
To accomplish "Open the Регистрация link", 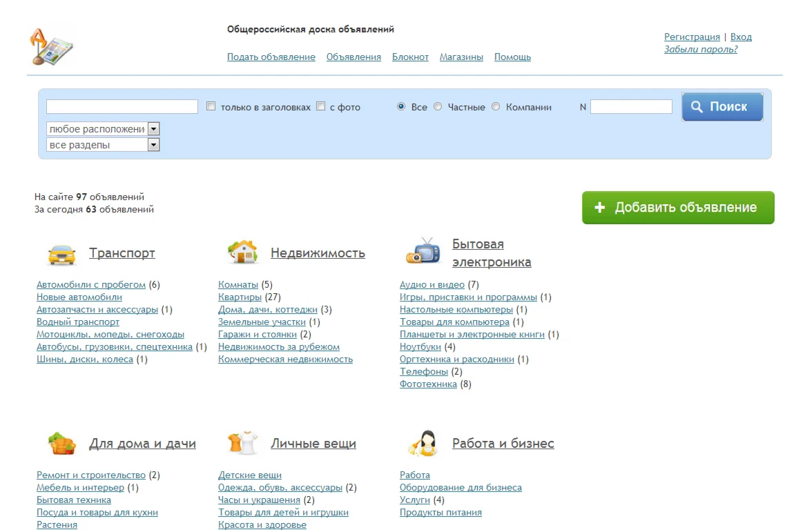I will 692,37.
